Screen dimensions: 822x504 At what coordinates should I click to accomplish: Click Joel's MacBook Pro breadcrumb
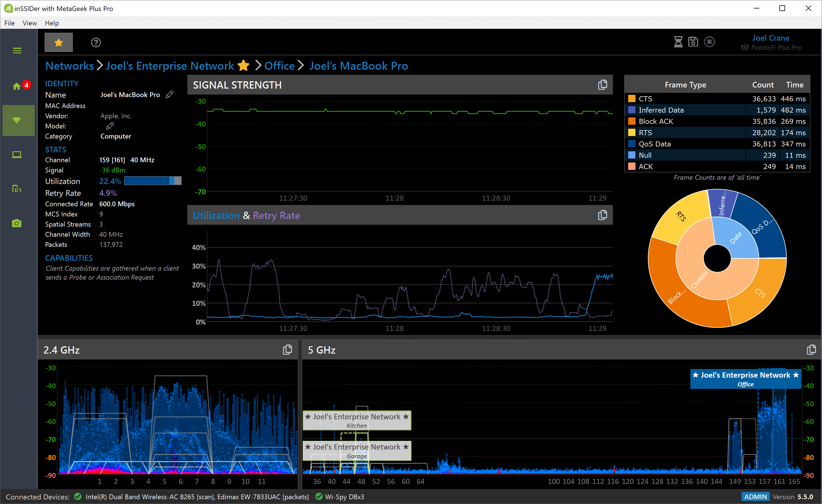[x=359, y=66]
